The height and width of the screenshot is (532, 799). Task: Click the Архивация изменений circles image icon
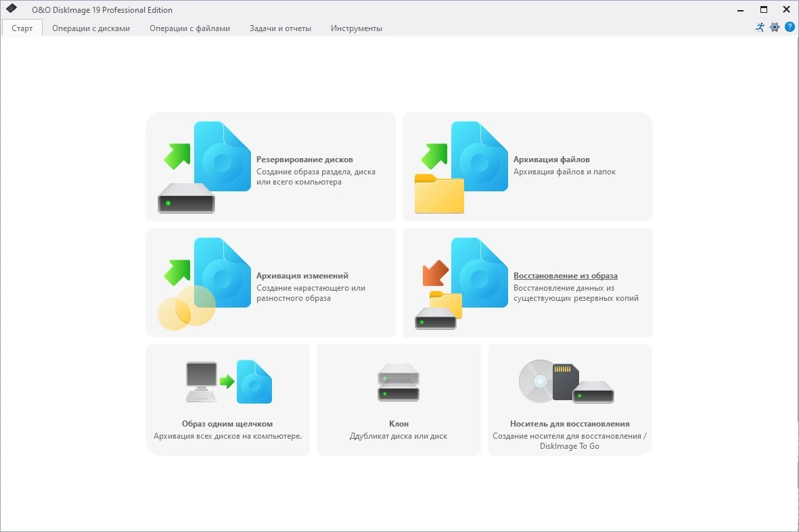pyautogui.click(x=204, y=283)
